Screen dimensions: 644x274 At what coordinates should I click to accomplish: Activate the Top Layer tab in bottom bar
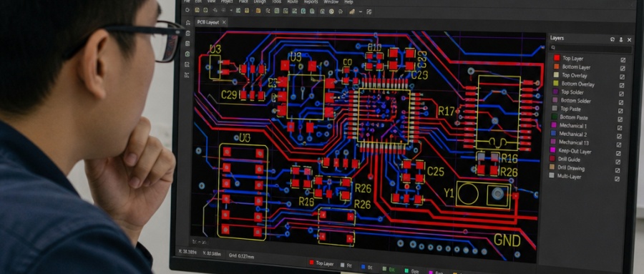pyautogui.click(x=321, y=264)
